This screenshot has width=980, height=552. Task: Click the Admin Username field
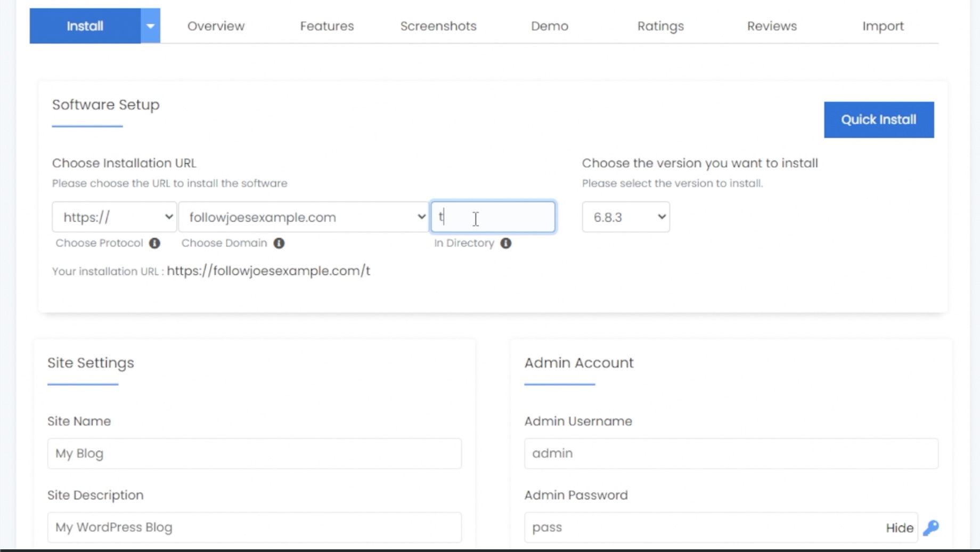click(x=730, y=453)
